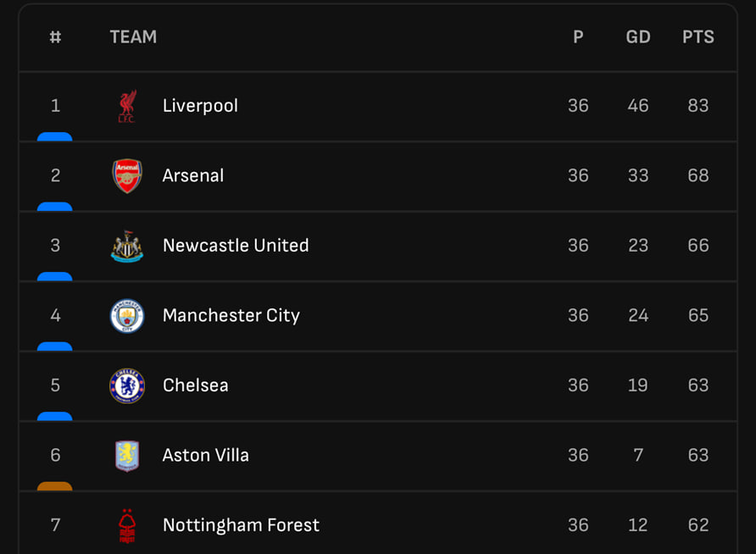Screen dimensions: 756x554
Task: Open the Liverpool team name link
Action: click(200, 106)
